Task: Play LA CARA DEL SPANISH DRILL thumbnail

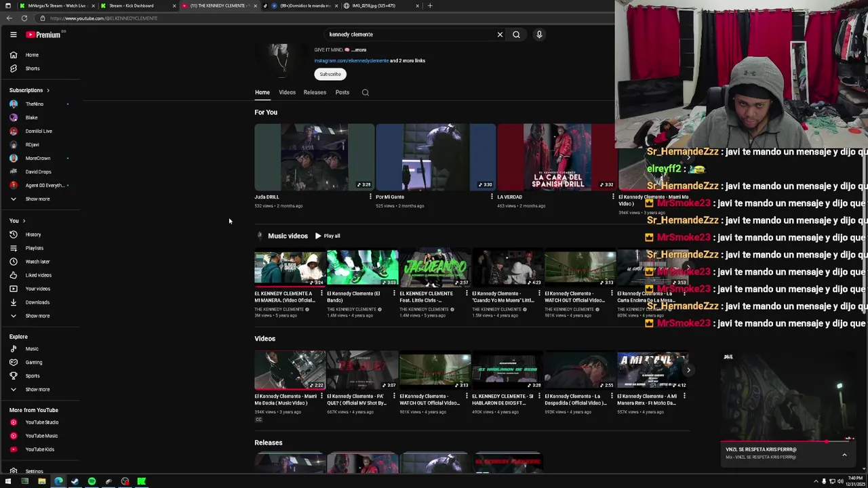Action: point(556,157)
